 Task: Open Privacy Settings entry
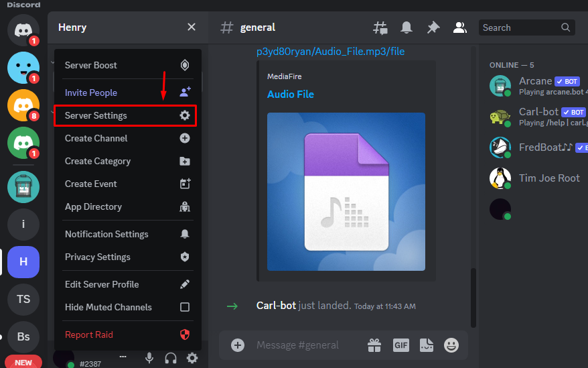click(x=127, y=257)
